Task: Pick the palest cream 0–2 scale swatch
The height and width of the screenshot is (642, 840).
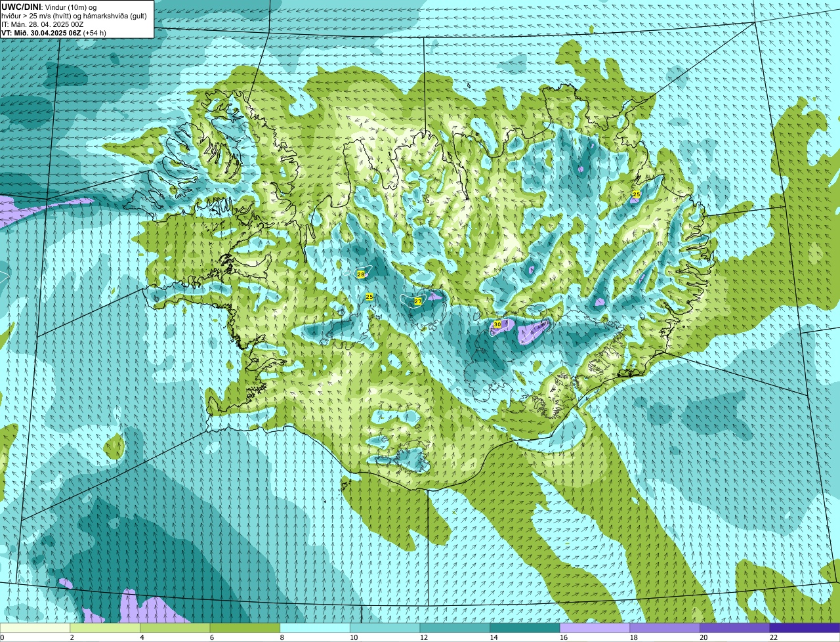Action: [x=35, y=628]
